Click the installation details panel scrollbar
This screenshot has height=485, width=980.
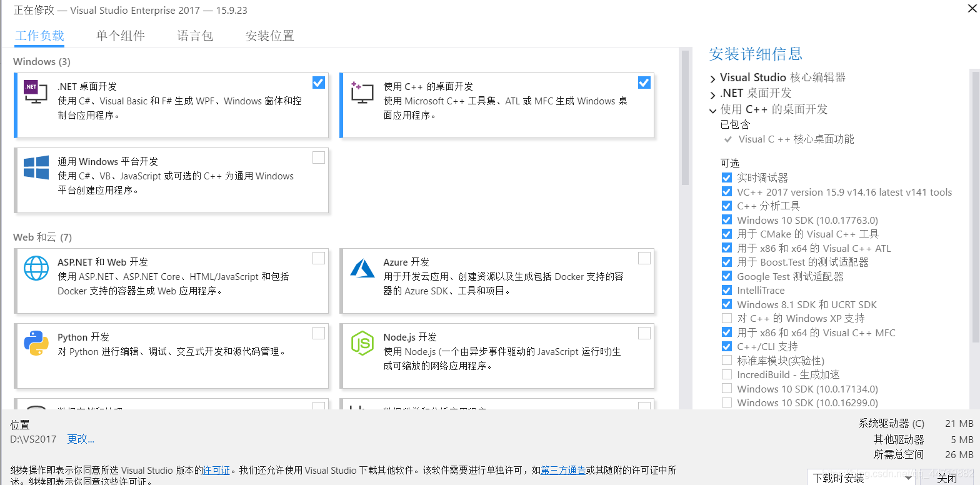pos(975,206)
